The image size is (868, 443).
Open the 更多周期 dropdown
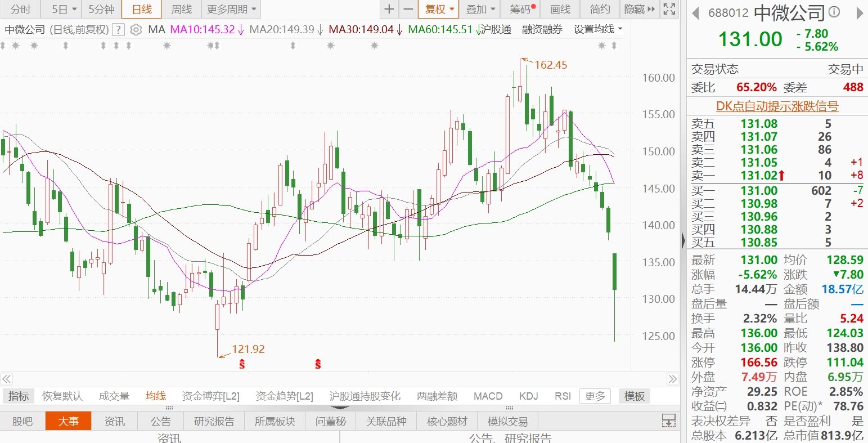[x=231, y=9]
